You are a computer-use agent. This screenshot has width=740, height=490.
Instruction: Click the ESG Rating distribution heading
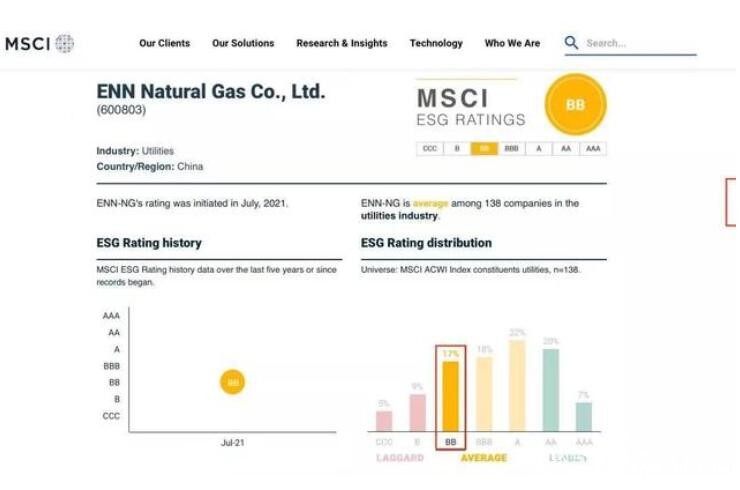426,243
